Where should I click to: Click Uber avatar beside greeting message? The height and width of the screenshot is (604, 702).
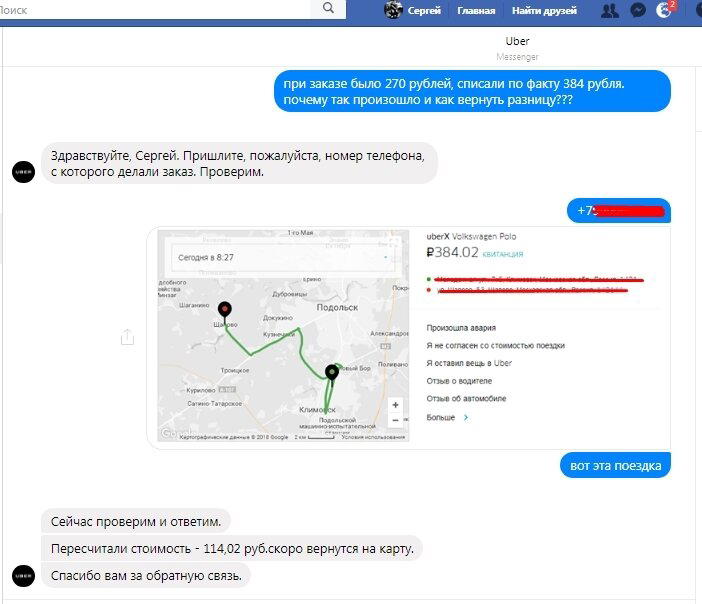(23, 172)
